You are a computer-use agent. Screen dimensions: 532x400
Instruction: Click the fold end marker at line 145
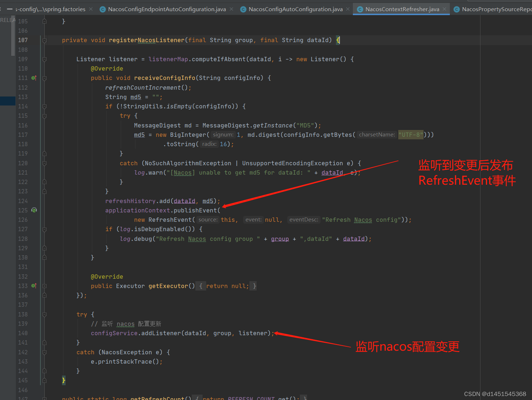44,380
